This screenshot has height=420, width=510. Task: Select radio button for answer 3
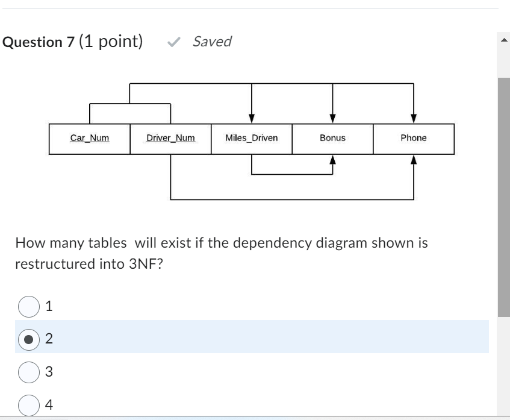tap(29, 371)
